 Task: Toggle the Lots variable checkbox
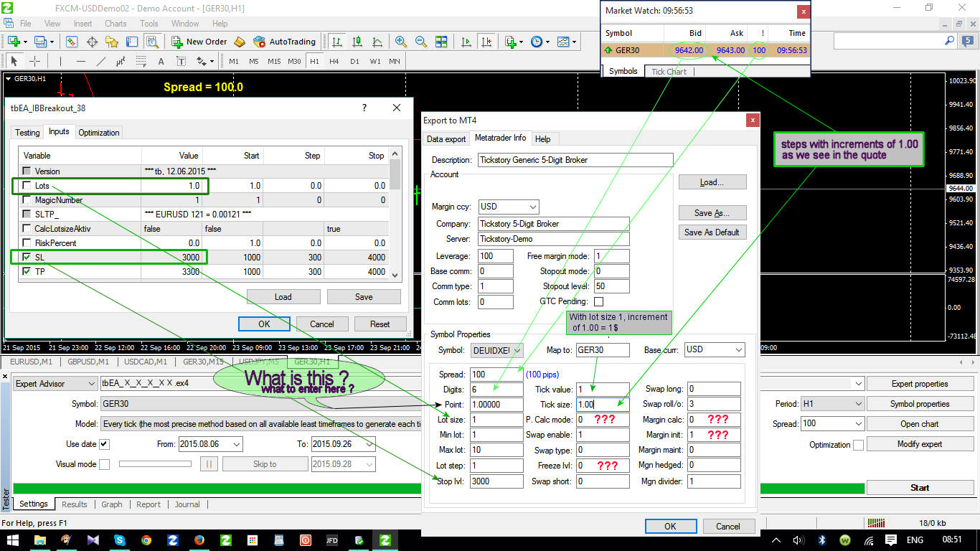(27, 186)
